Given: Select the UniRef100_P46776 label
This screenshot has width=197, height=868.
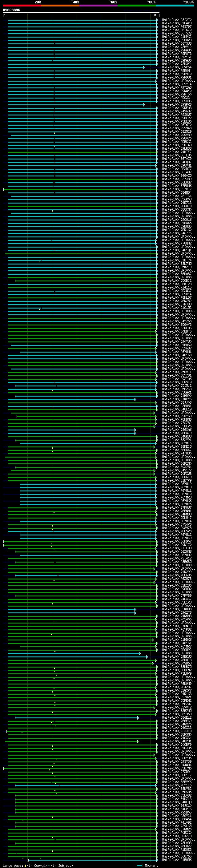Looking at the screenshot, I should pos(177,233).
